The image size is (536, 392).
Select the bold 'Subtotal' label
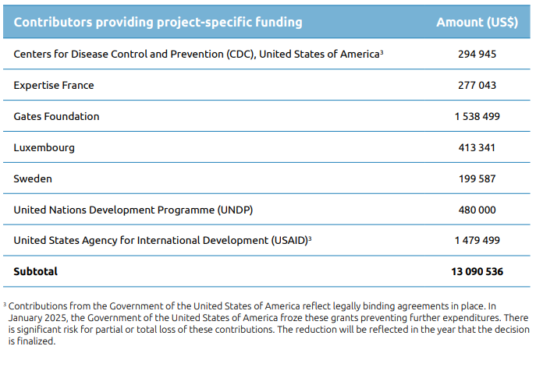tap(36, 271)
